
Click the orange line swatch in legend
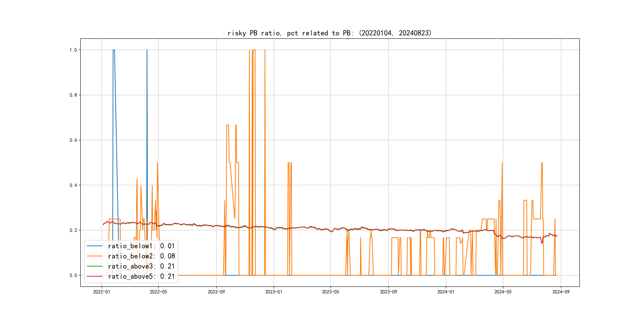95,256
